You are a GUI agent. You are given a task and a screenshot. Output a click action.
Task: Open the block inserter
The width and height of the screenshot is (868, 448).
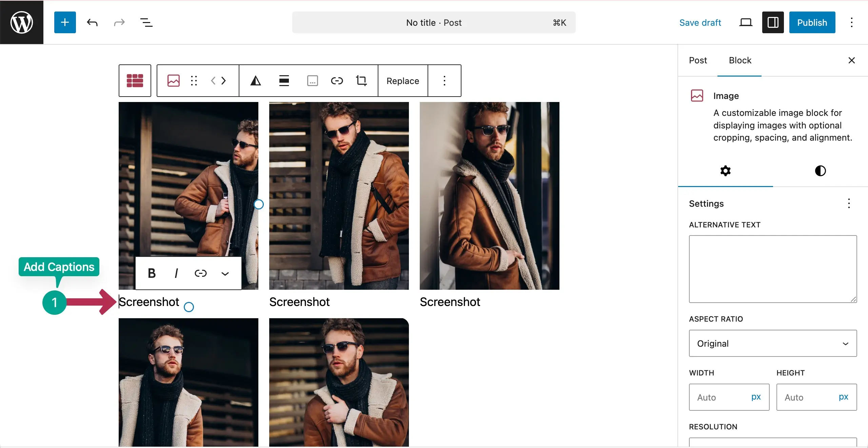click(65, 22)
